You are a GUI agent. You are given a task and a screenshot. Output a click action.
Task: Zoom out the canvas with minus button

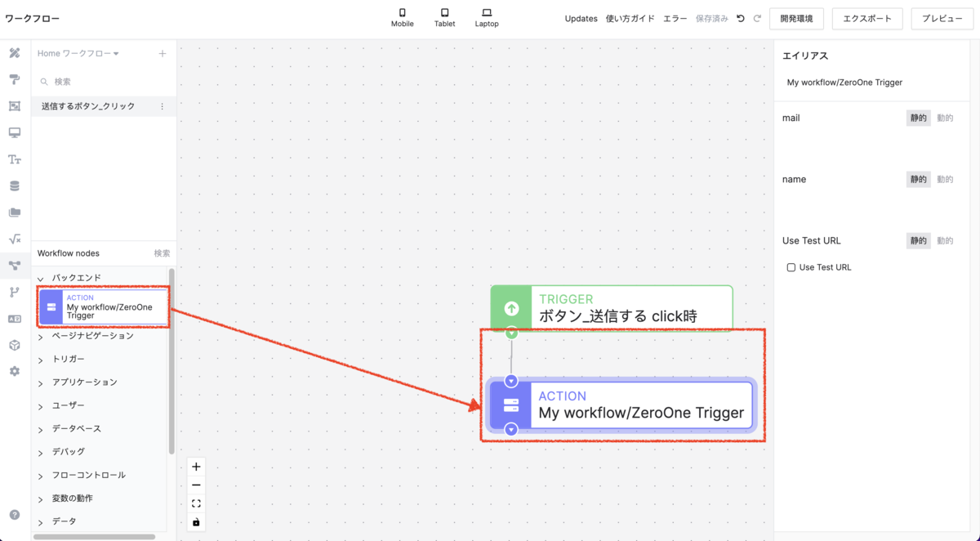click(196, 485)
